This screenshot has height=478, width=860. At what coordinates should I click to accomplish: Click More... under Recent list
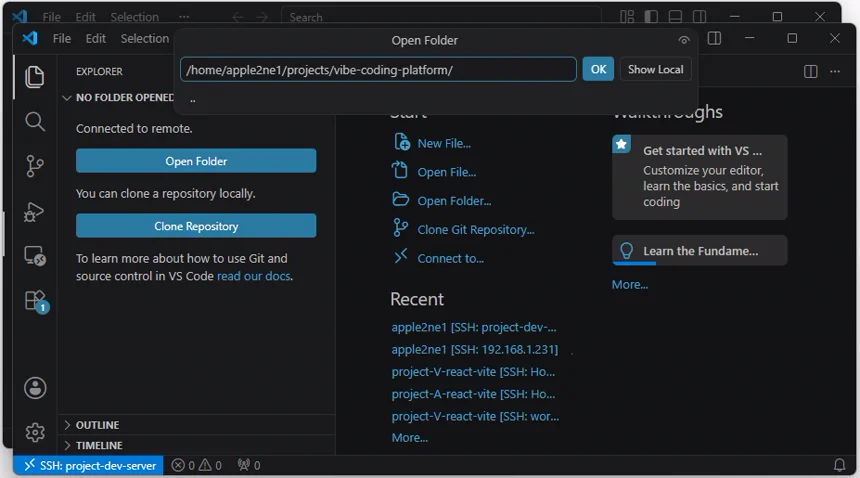pyautogui.click(x=410, y=438)
